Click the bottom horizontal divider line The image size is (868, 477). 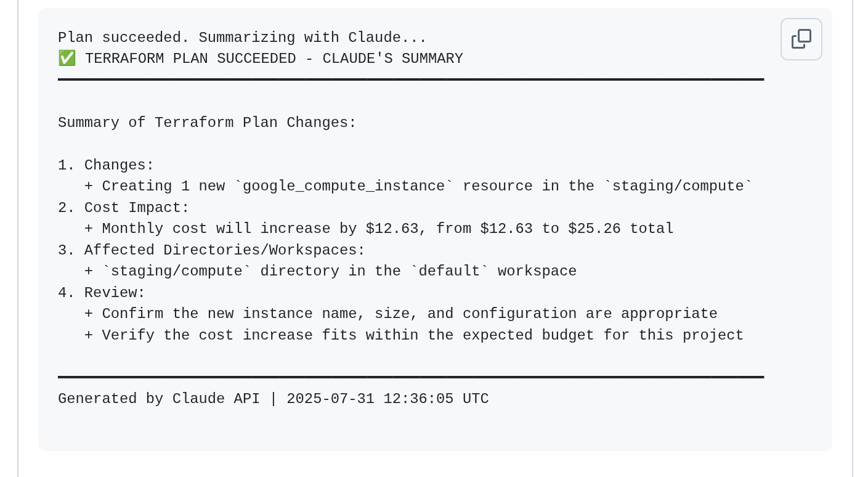click(411, 377)
